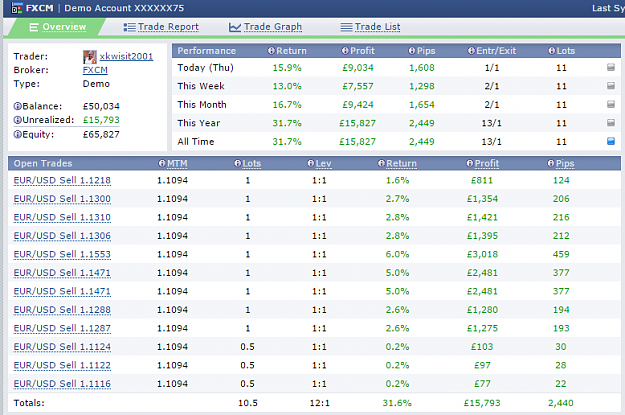Click the totals leverage 12:1
Viewport: 625px width, 415px height.
tap(320, 403)
